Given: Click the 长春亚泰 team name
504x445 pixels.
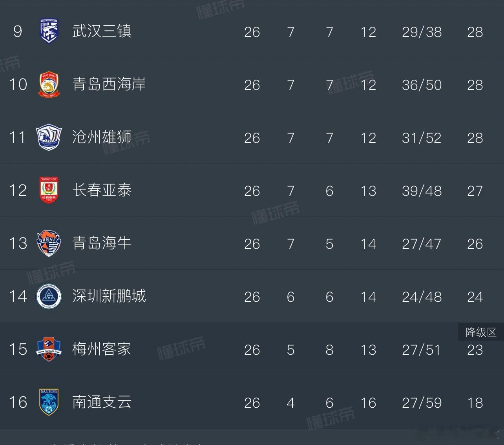Looking at the screenshot, I should 102,190.
